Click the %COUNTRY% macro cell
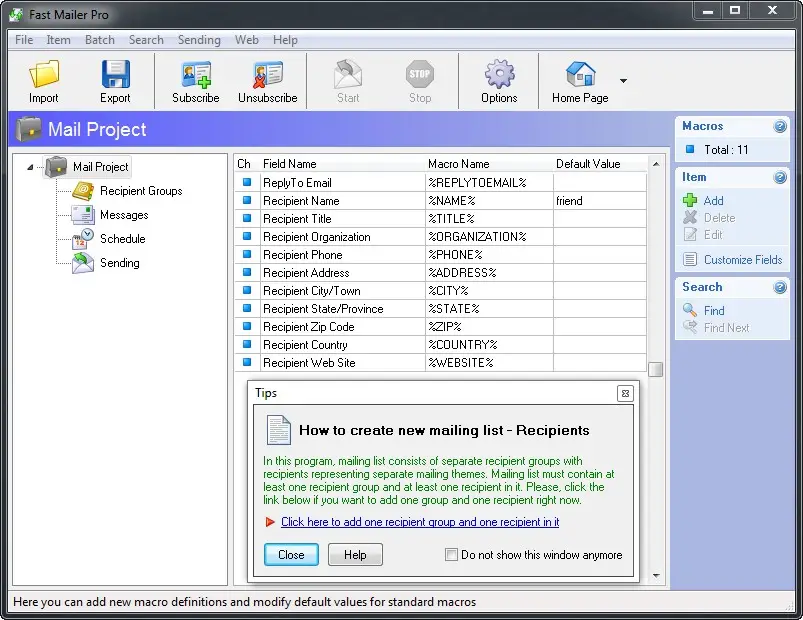The image size is (803, 620). tap(489, 345)
